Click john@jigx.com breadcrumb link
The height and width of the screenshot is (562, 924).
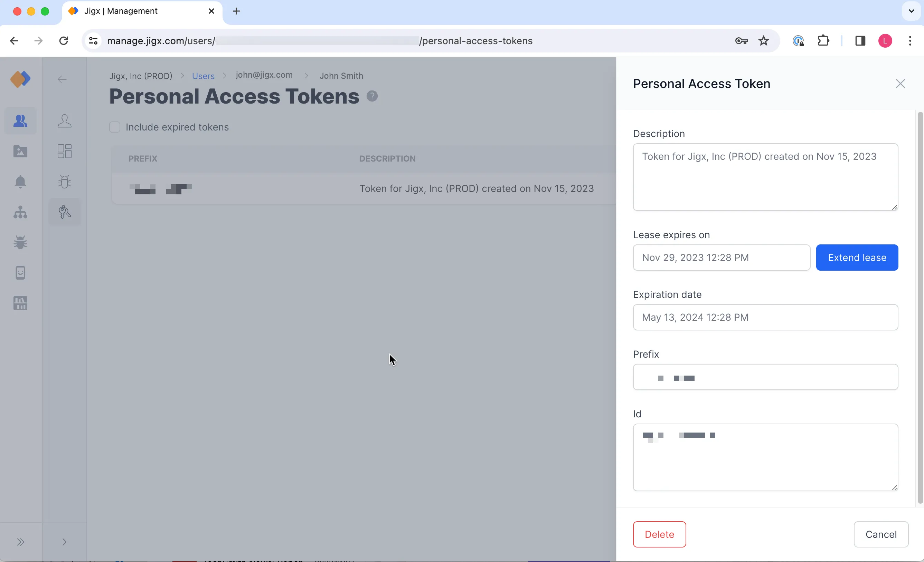pyautogui.click(x=264, y=75)
